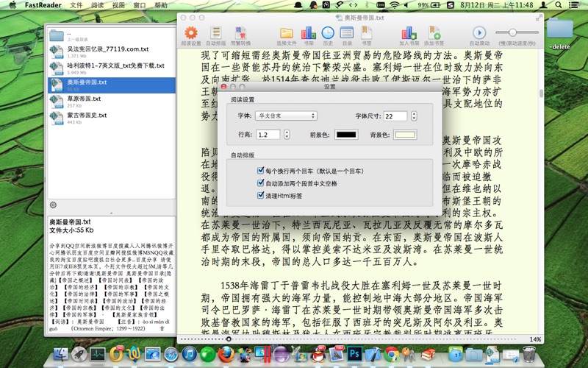588x368 pixels.
Task: Click the 自动排版 auto-format toolbar icon
Action: pos(215,33)
